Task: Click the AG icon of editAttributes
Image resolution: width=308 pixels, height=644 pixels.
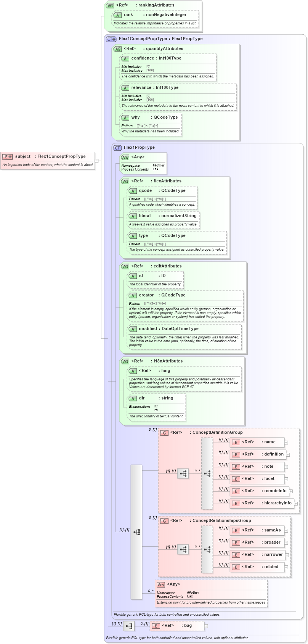Action: (x=125, y=266)
